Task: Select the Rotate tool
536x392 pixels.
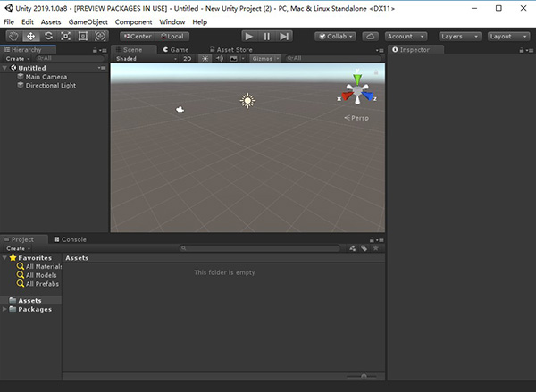Action: point(48,36)
